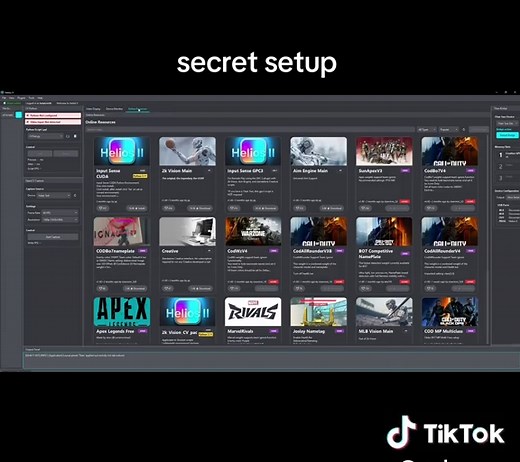Open the Popular sort dropdown
520x462 pixels.
449,129
